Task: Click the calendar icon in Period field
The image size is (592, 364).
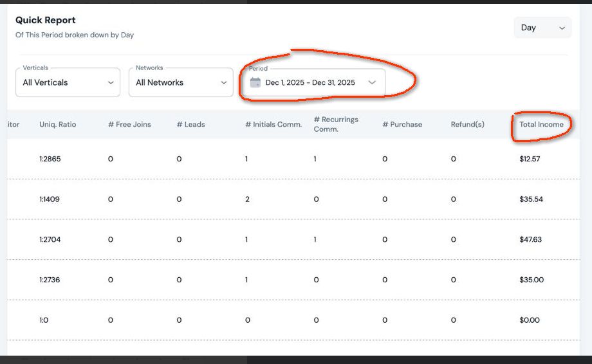Action: point(255,82)
